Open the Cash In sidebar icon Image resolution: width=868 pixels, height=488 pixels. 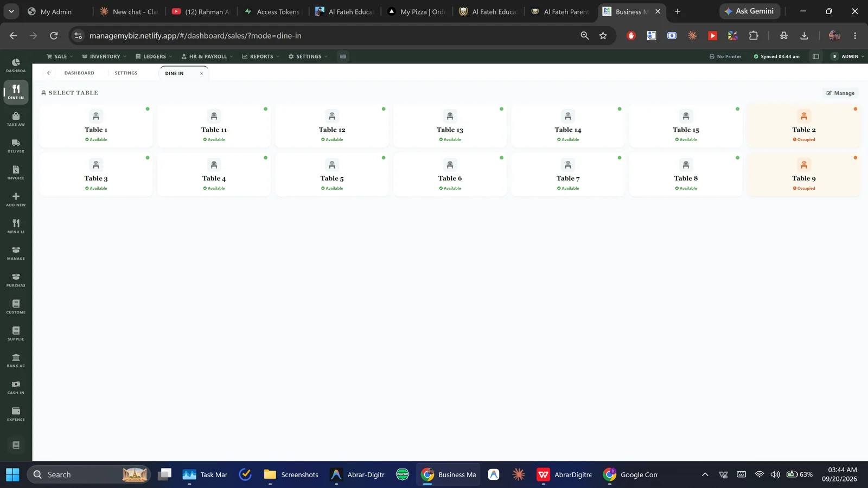coord(16,388)
